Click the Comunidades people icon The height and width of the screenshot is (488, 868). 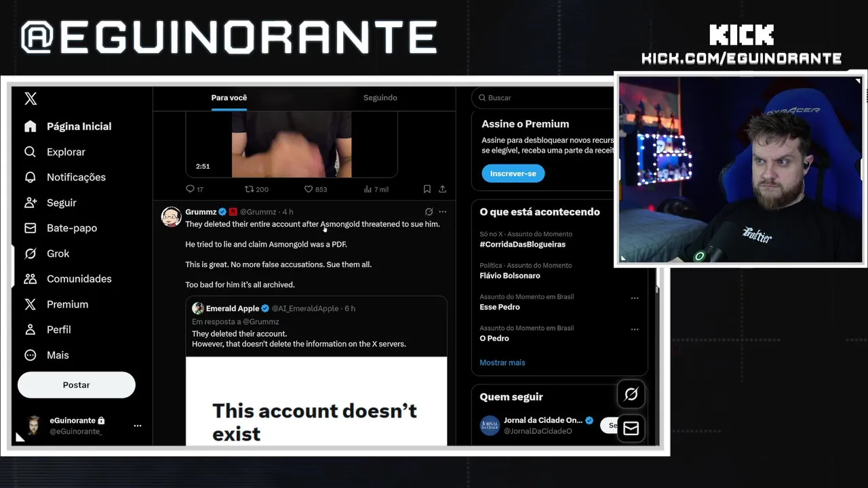tap(30, 279)
